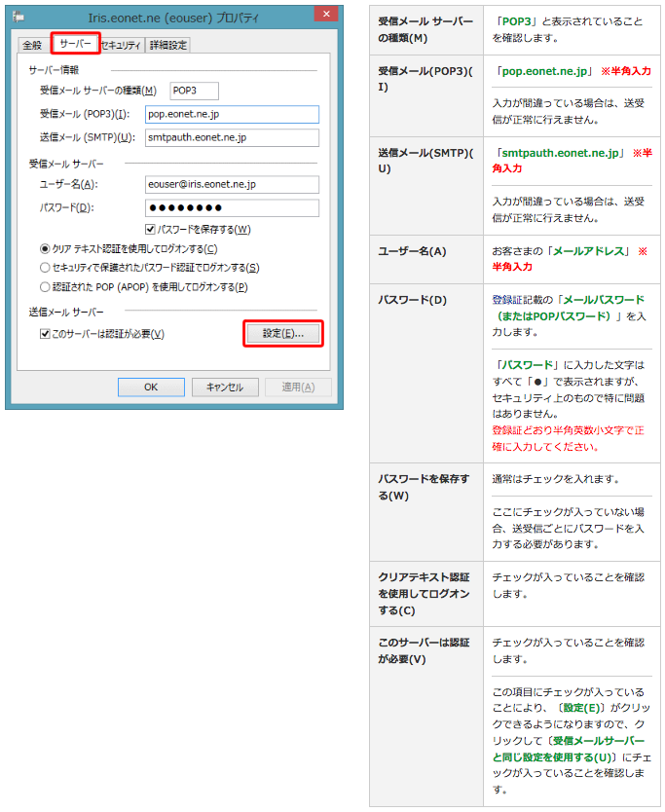Focus the 受信メール (POP3) server field

pyautogui.click(x=232, y=114)
